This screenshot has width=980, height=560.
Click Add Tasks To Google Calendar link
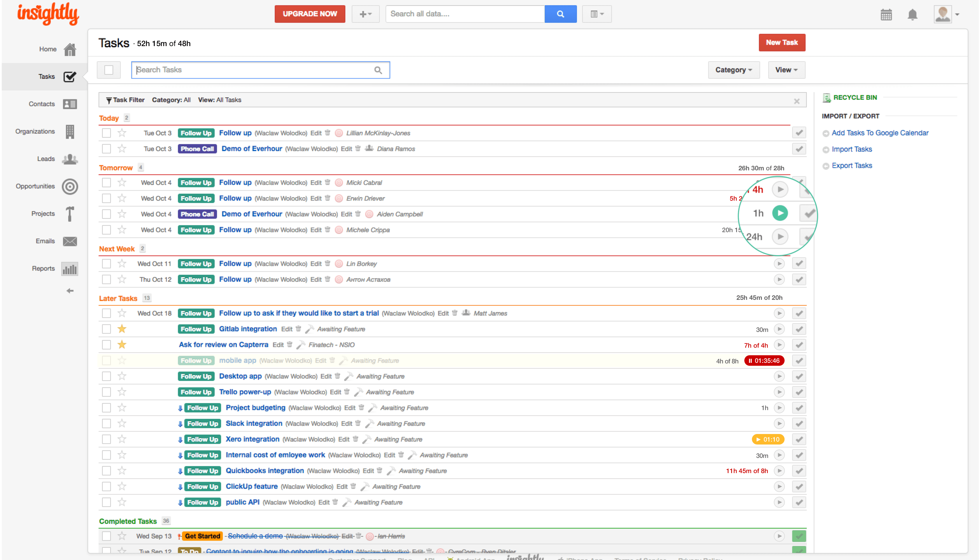coord(880,133)
